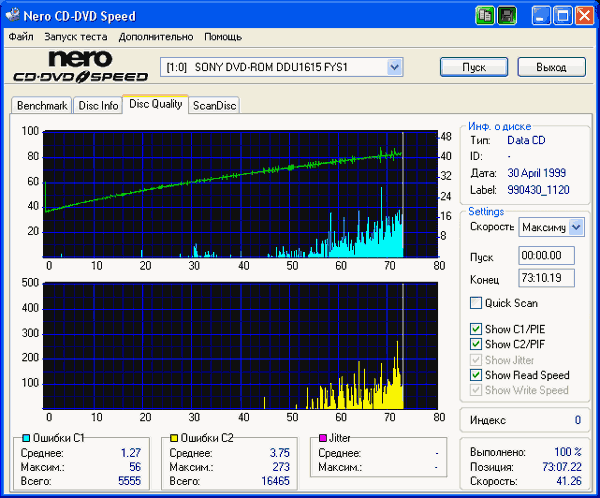The width and height of the screenshot is (600, 498).
Task: Click the yellow C2 errors legend swatch
Action: point(174,438)
